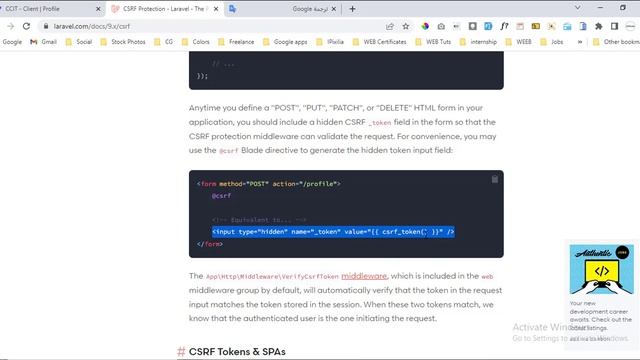Expand the IPixilia bookmarks folder

coord(330,42)
